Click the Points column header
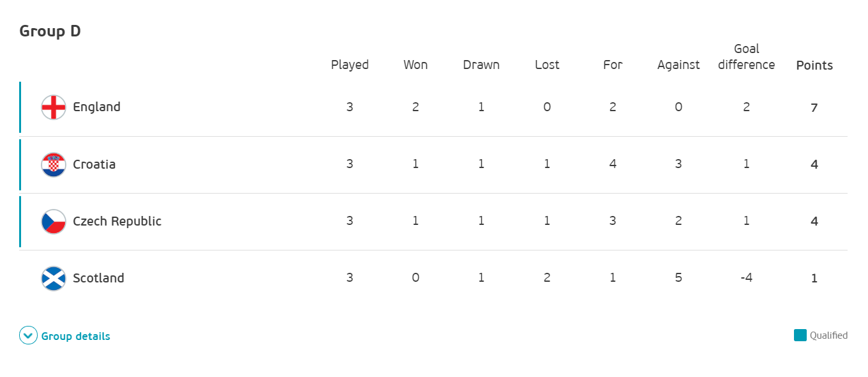Viewport: 868px width, 377px height. (814, 65)
